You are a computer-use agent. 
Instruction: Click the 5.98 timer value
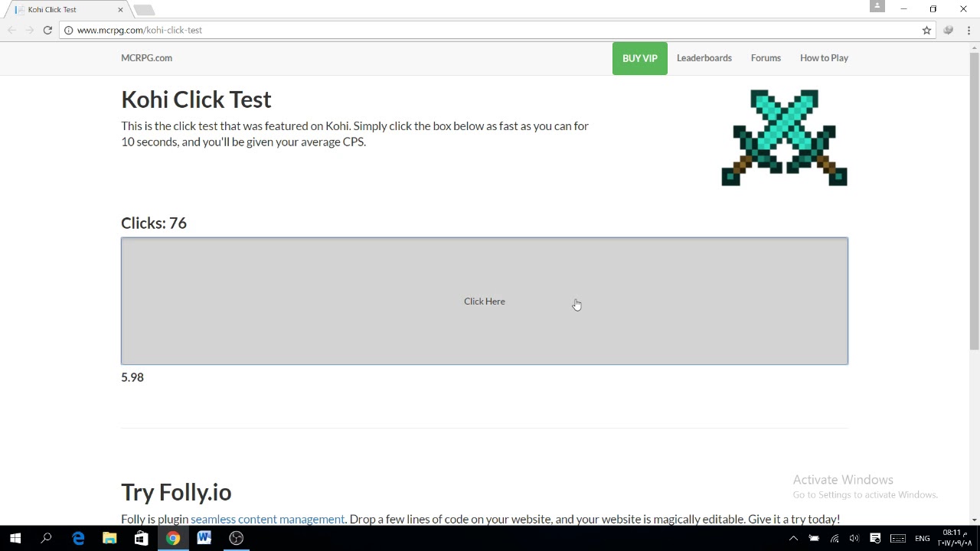tap(132, 377)
